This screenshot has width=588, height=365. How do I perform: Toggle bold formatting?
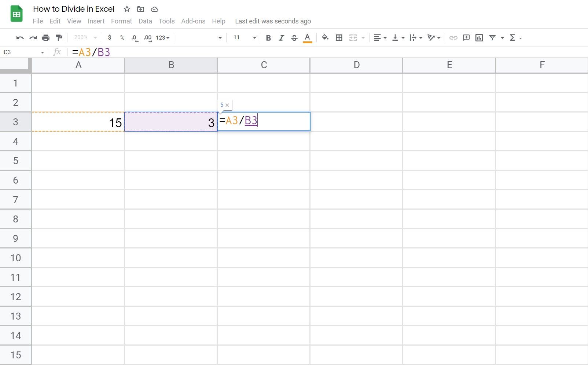click(268, 37)
